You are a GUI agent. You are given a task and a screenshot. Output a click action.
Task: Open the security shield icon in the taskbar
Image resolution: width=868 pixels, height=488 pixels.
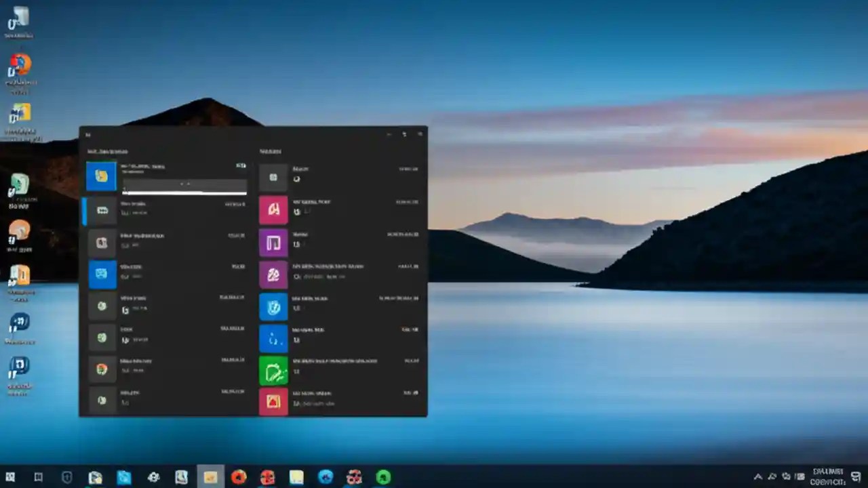pyautogui.click(x=66, y=478)
